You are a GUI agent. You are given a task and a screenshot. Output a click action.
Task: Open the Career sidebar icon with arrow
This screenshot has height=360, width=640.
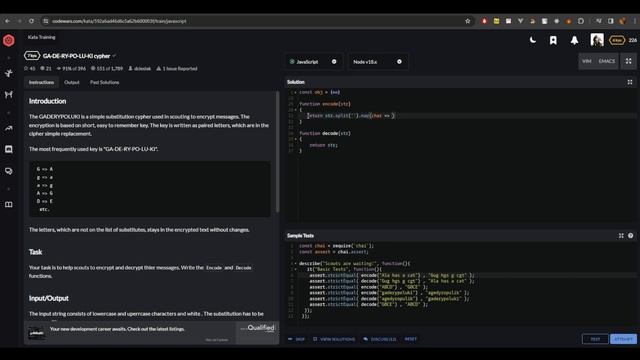tap(9, 128)
